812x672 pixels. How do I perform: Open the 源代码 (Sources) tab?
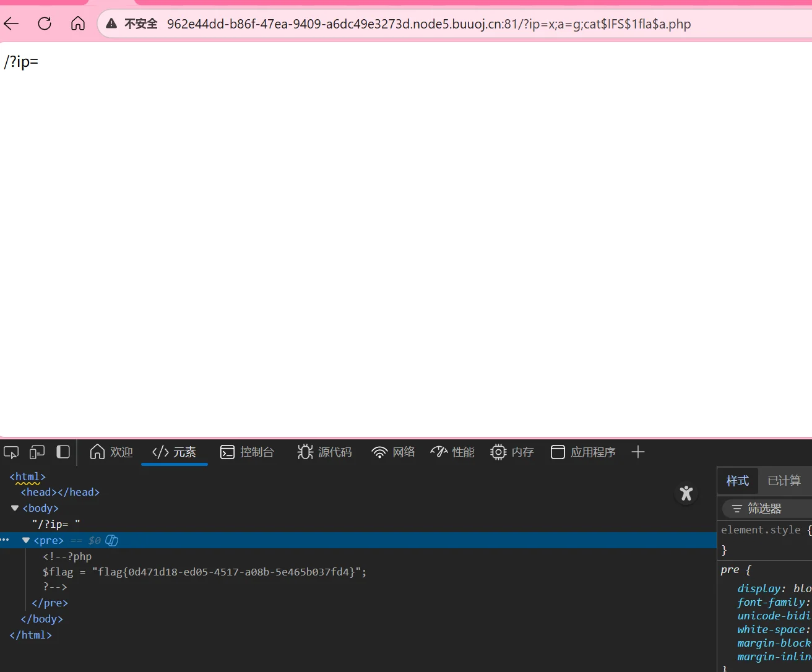325,452
